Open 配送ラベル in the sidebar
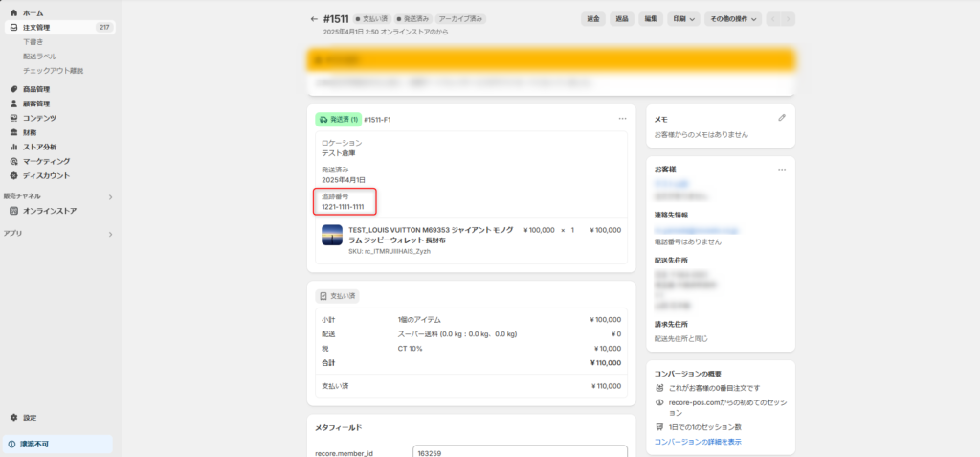This screenshot has height=457, width=980. (40, 57)
